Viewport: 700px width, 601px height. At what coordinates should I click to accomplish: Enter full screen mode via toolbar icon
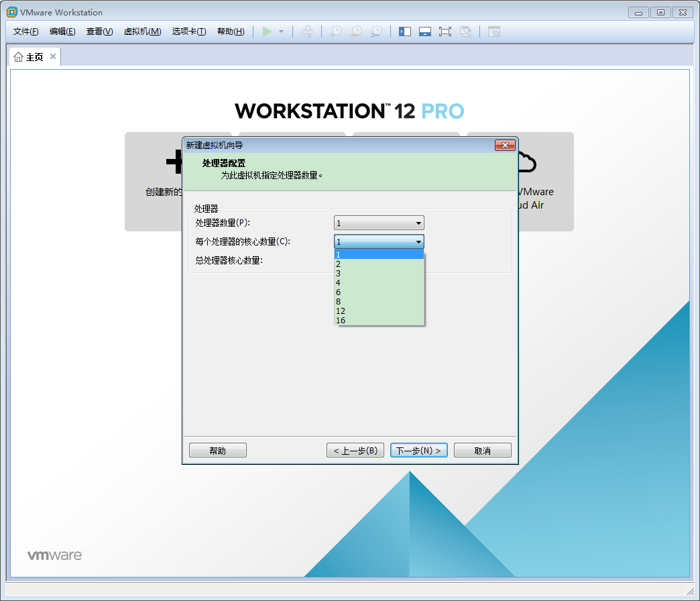pos(445,32)
